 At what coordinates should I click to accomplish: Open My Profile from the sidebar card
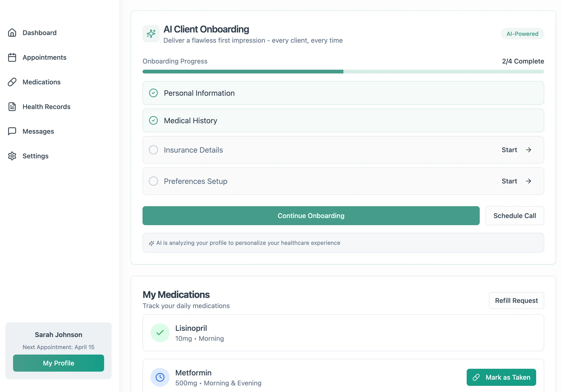pos(58,363)
